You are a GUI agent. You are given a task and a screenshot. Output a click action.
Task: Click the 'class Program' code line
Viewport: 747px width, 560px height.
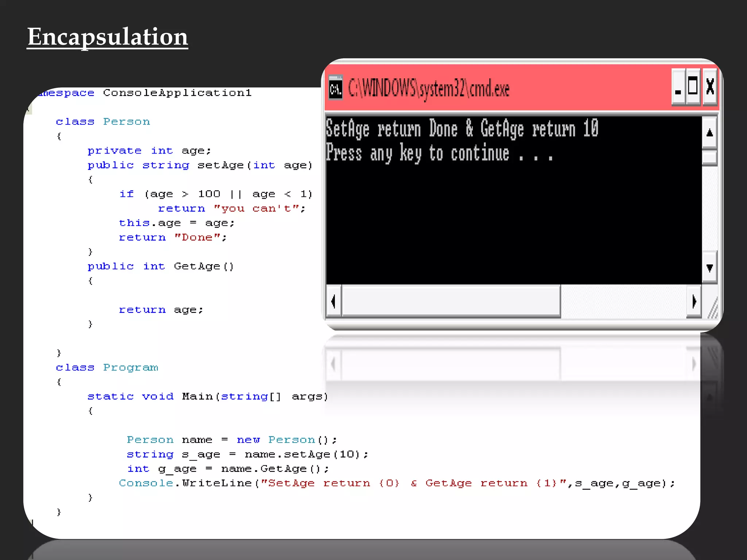point(107,367)
